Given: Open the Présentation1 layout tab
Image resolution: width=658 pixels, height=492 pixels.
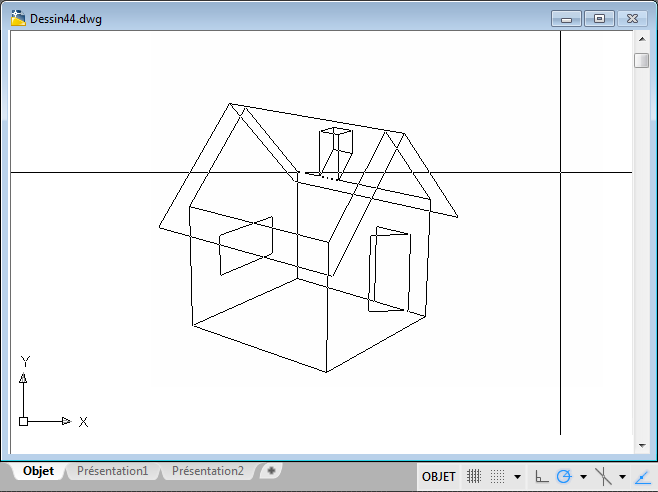Looking at the screenshot, I should (x=112, y=471).
